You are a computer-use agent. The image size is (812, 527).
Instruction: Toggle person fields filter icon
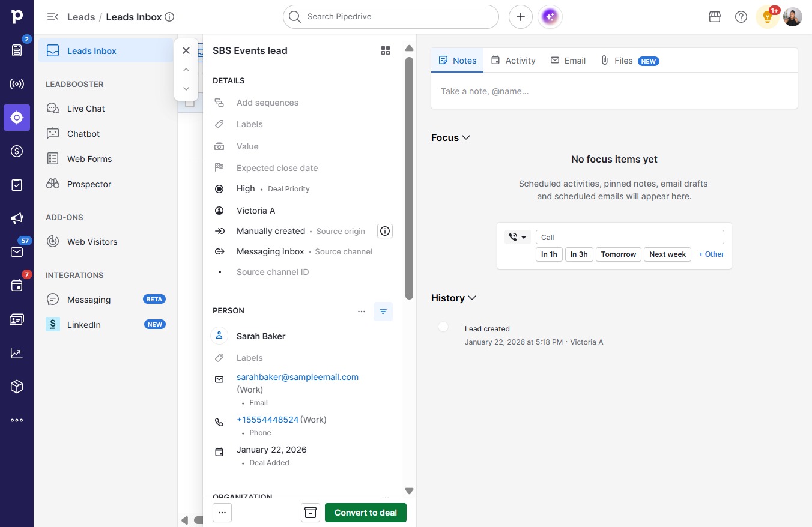tap(383, 312)
